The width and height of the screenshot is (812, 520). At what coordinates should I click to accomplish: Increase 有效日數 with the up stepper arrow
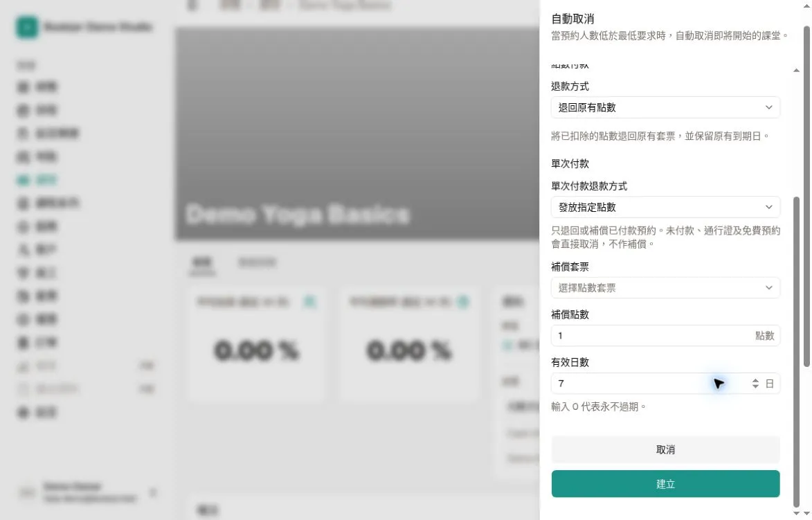coord(755,380)
